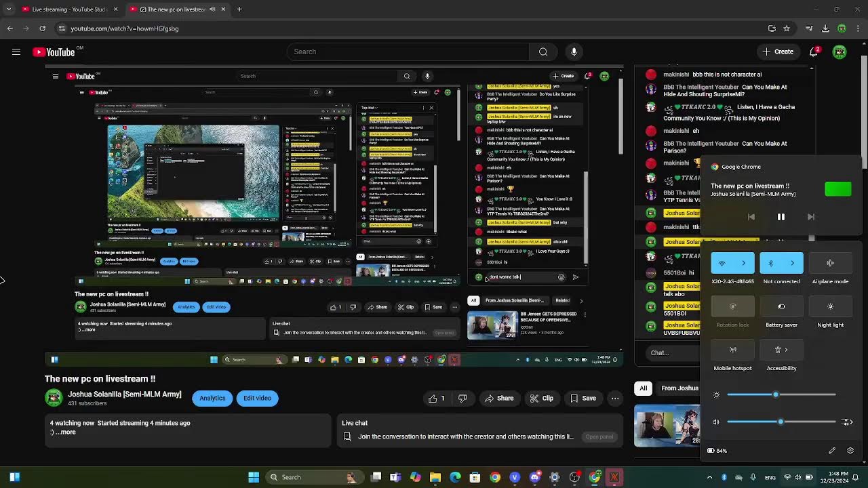Turn on Mobile hotspot
This screenshot has width=868, height=488.
click(x=732, y=350)
